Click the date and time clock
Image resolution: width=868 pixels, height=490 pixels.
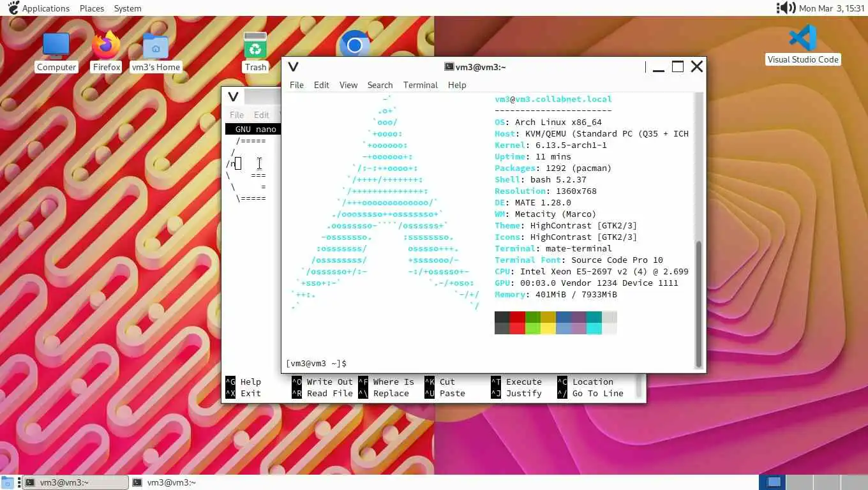pos(831,8)
